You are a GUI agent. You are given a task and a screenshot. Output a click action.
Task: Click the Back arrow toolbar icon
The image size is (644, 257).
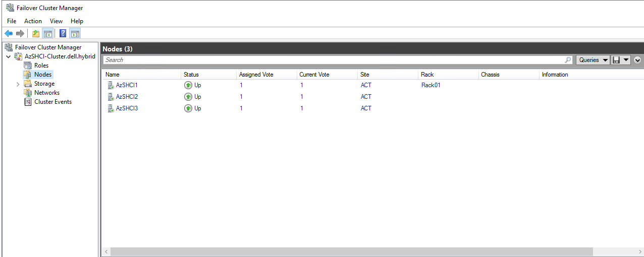pos(9,34)
